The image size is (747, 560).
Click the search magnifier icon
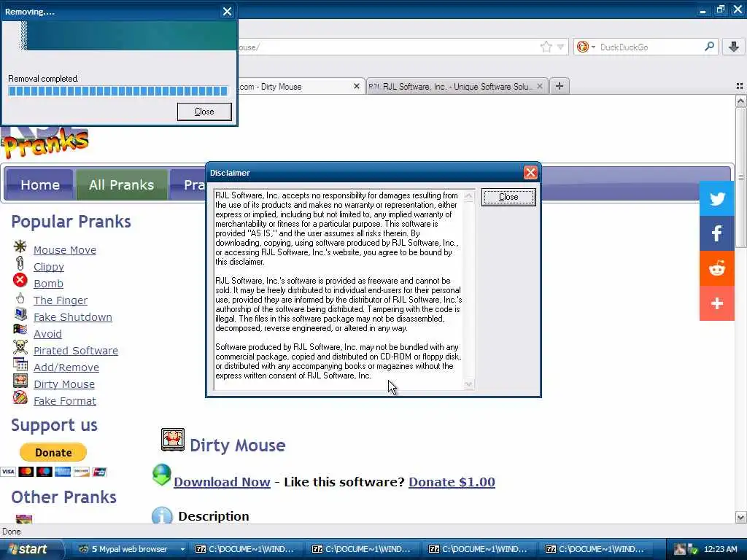point(709,47)
